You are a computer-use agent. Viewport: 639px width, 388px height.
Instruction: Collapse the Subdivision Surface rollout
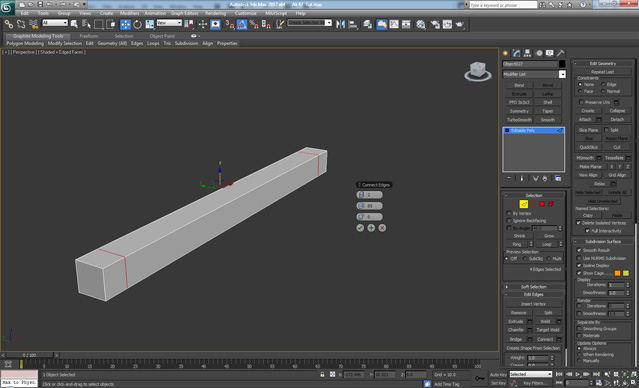[603, 242]
